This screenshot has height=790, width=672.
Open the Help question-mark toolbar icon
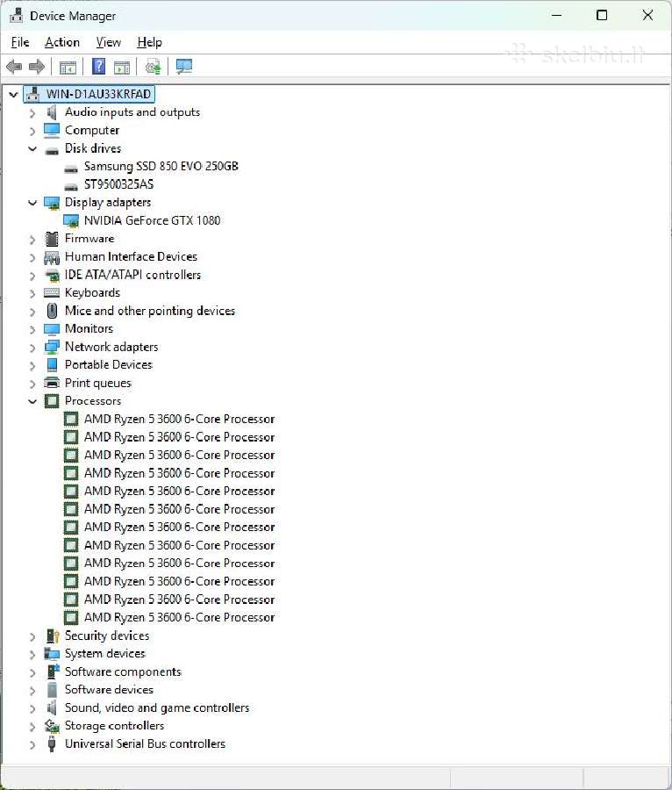[98, 67]
